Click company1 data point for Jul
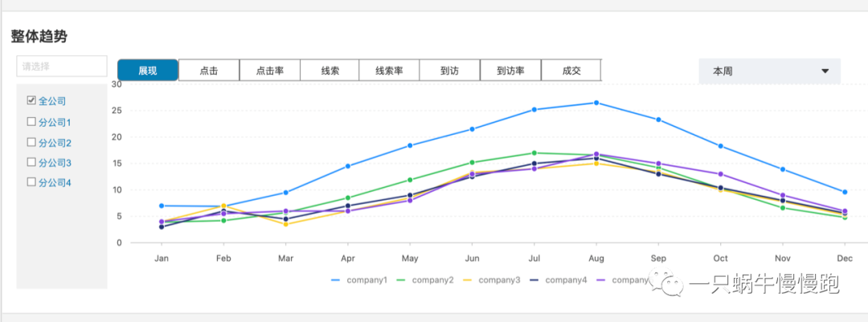Viewport: 868px width, 322px height. click(x=534, y=109)
